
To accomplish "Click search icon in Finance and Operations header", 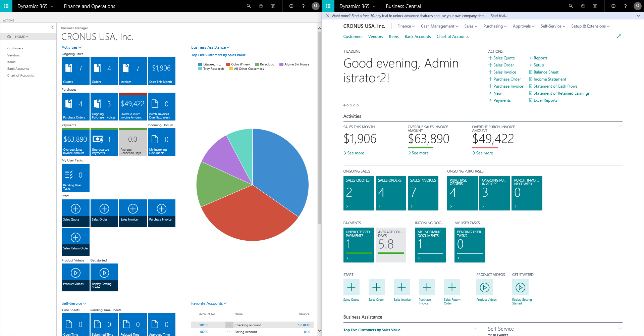I will point(249,6).
